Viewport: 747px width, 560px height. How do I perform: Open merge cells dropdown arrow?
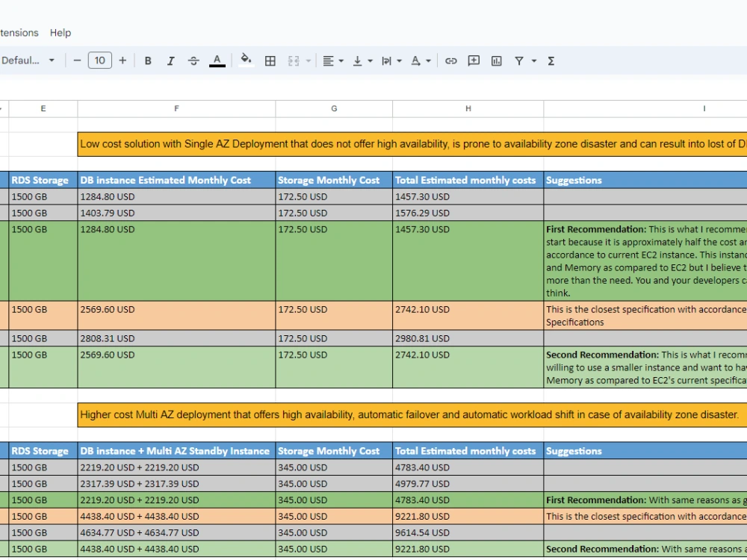coord(309,61)
